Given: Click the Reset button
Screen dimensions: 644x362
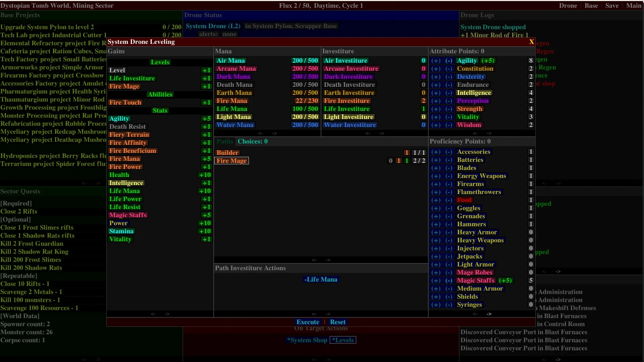Looking at the screenshot, I should pos(337,322).
